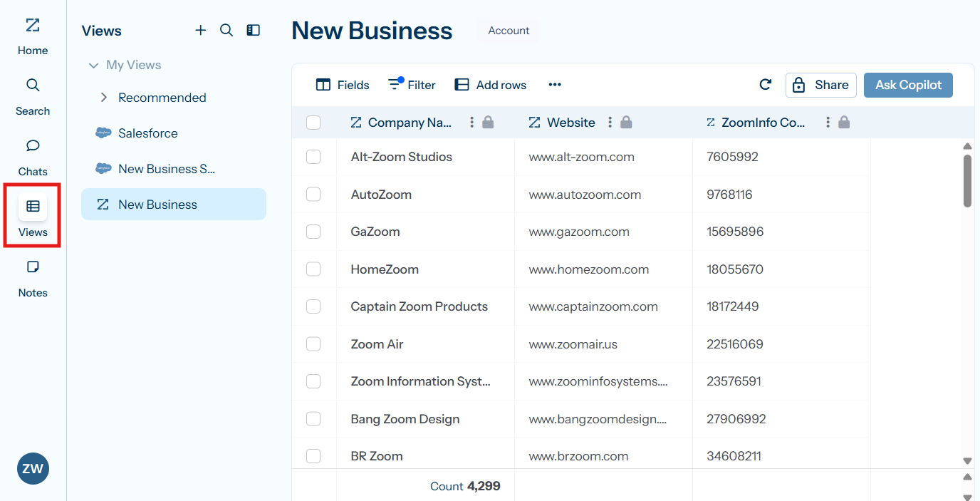Open the Notes sidebar item
Viewport: 980px width, 501px height.
pos(33,279)
